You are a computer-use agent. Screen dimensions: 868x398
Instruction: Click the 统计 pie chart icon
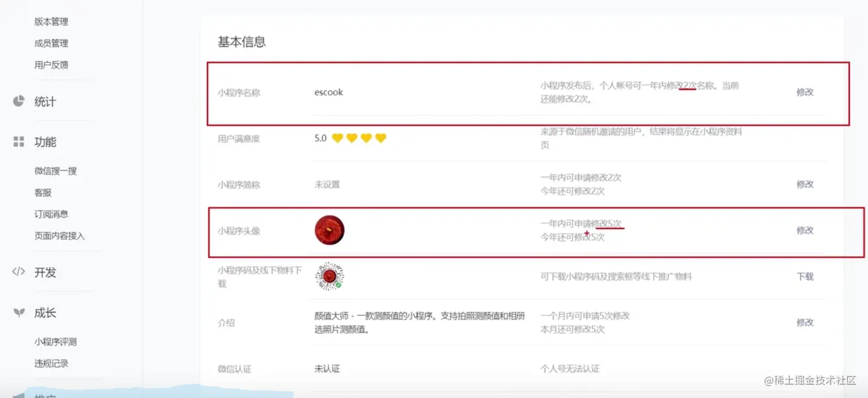click(19, 101)
